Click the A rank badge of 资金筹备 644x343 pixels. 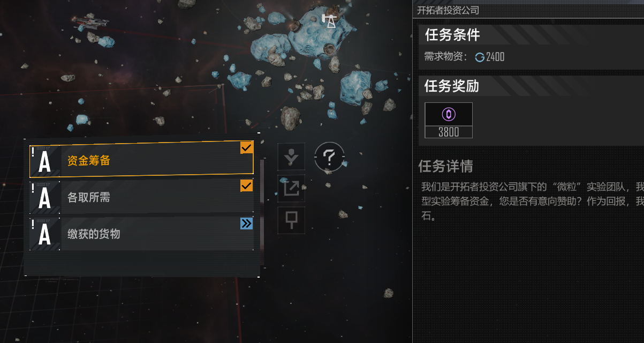tap(45, 160)
